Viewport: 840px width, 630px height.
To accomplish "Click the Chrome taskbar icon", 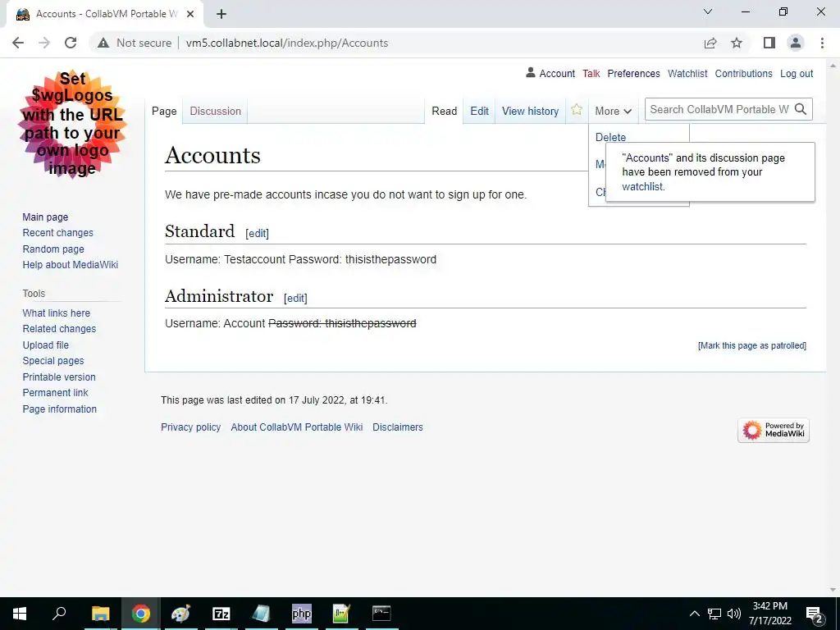I will pos(141,614).
